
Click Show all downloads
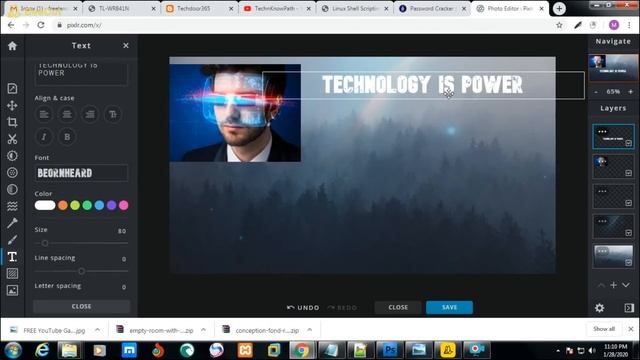tap(604, 329)
